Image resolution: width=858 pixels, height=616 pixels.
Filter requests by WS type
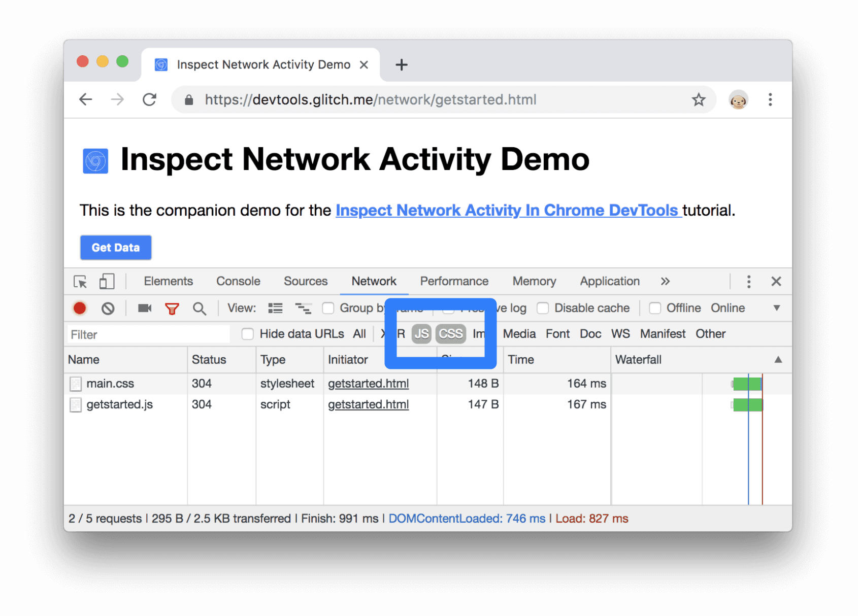tap(620, 334)
